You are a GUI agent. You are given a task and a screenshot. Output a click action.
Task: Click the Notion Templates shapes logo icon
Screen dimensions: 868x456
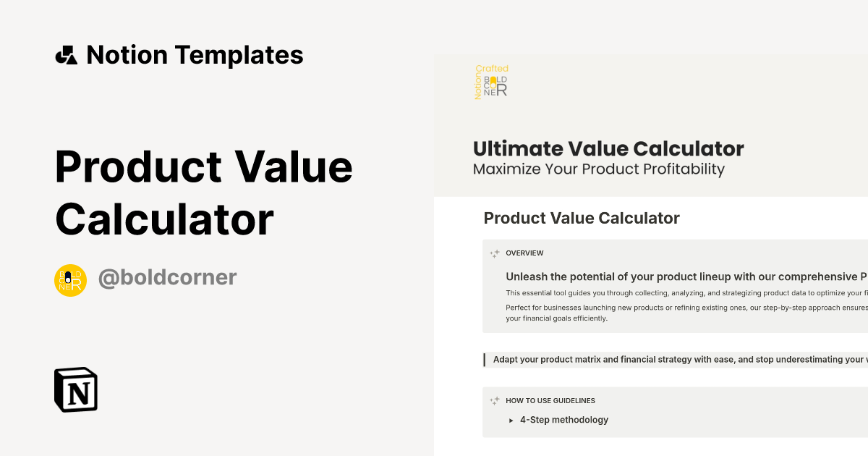(x=66, y=55)
